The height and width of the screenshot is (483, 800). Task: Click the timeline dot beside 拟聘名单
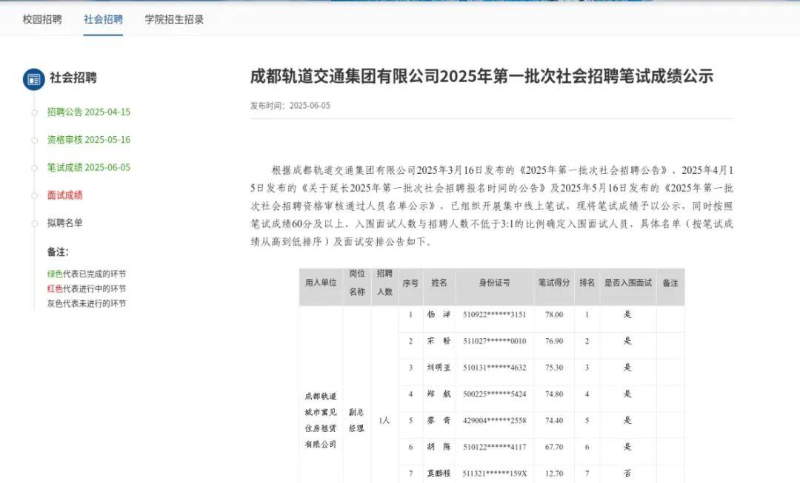coord(34,223)
